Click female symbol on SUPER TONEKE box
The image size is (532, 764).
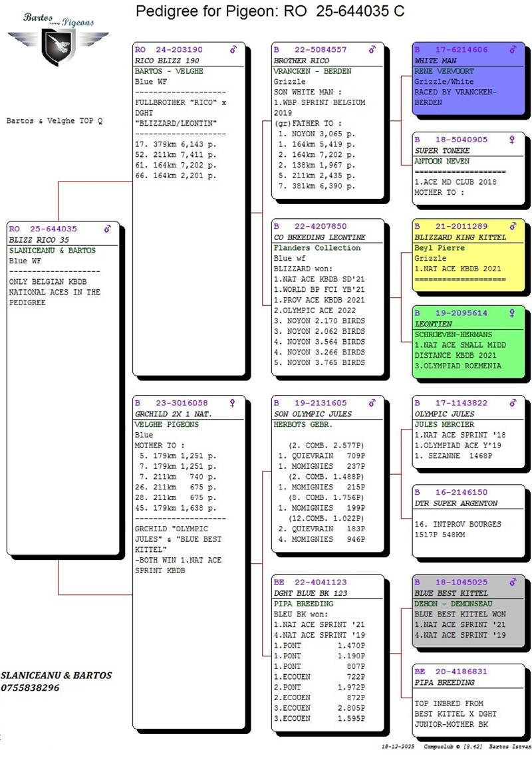click(511, 140)
